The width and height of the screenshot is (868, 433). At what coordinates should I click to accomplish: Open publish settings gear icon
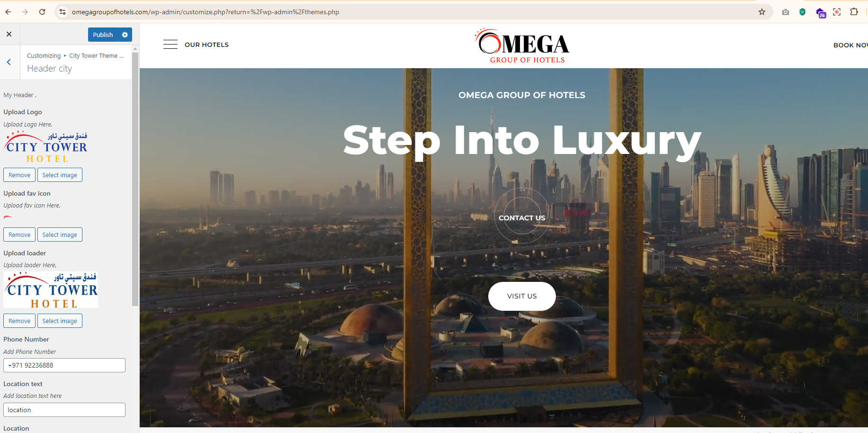(125, 35)
